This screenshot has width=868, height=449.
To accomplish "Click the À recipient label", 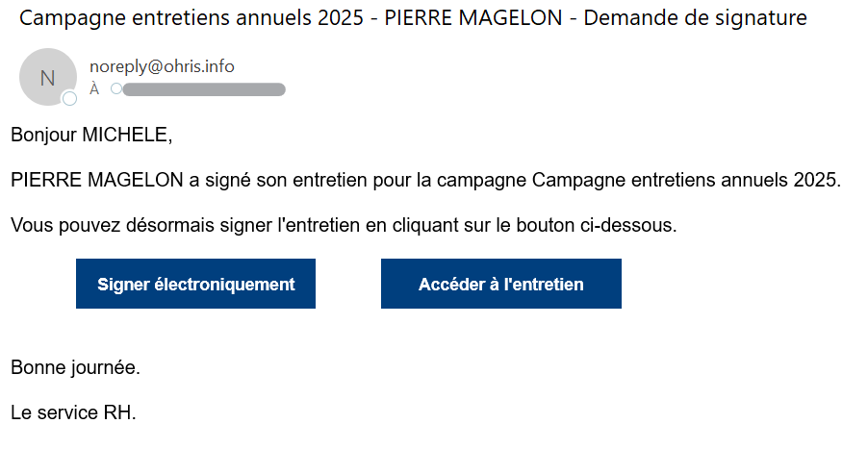I will pyautogui.click(x=94, y=89).
